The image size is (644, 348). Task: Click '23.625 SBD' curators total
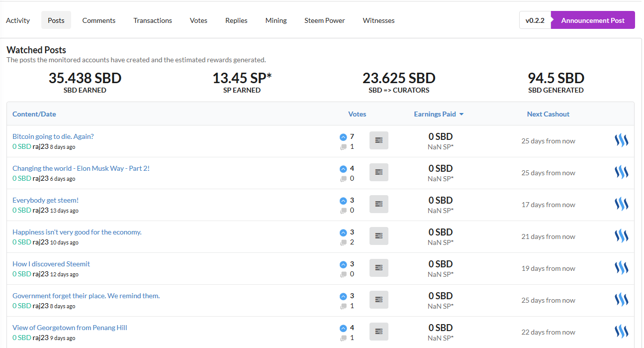click(399, 78)
